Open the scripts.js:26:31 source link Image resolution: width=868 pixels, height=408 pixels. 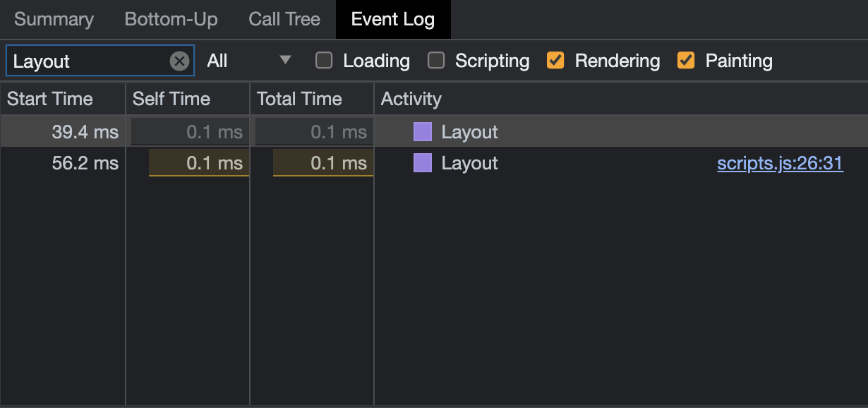tap(780, 163)
